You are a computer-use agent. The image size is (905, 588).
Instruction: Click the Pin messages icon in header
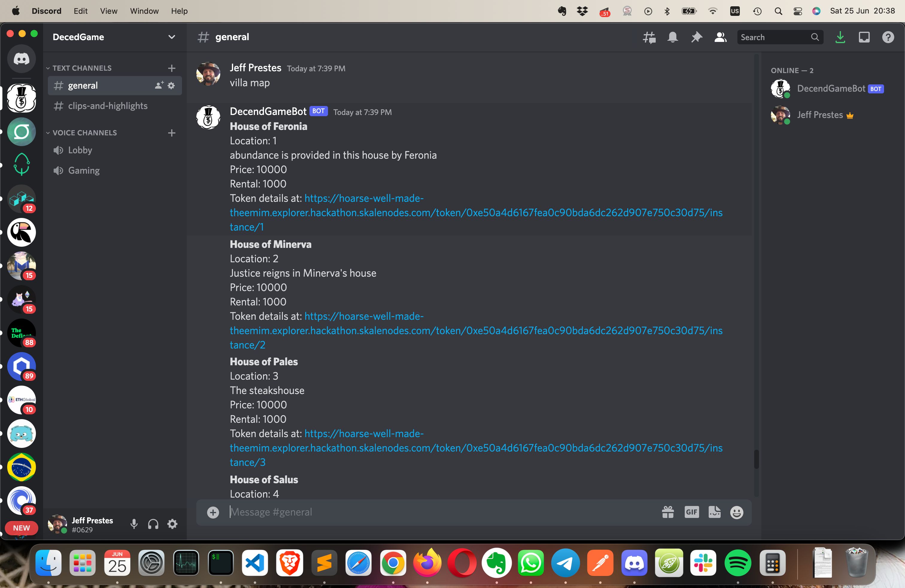point(697,37)
